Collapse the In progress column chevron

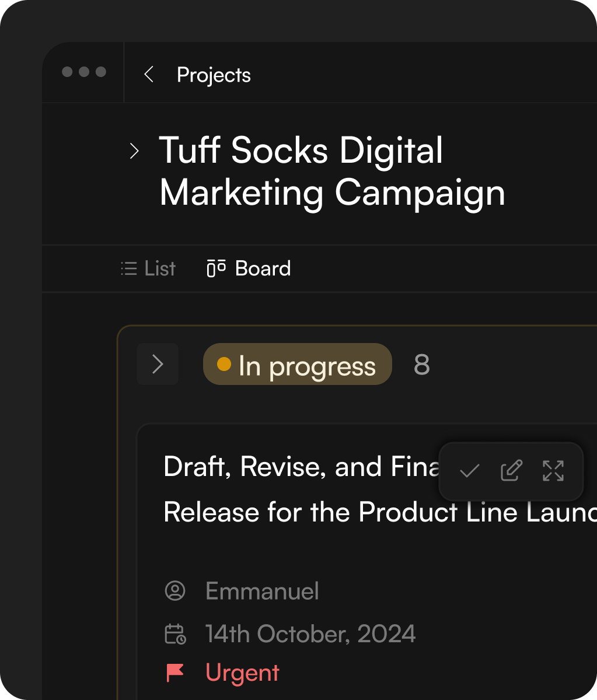tap(158, 365)
